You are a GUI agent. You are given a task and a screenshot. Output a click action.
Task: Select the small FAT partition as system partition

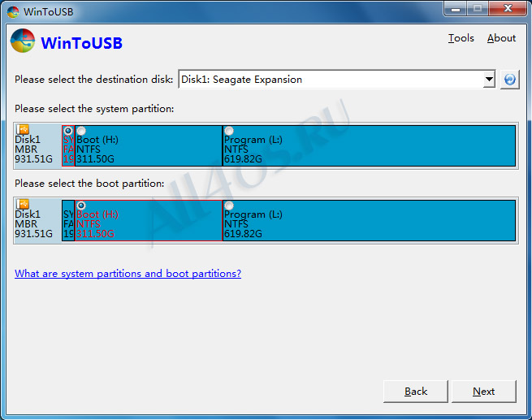(x=68, y=131)
